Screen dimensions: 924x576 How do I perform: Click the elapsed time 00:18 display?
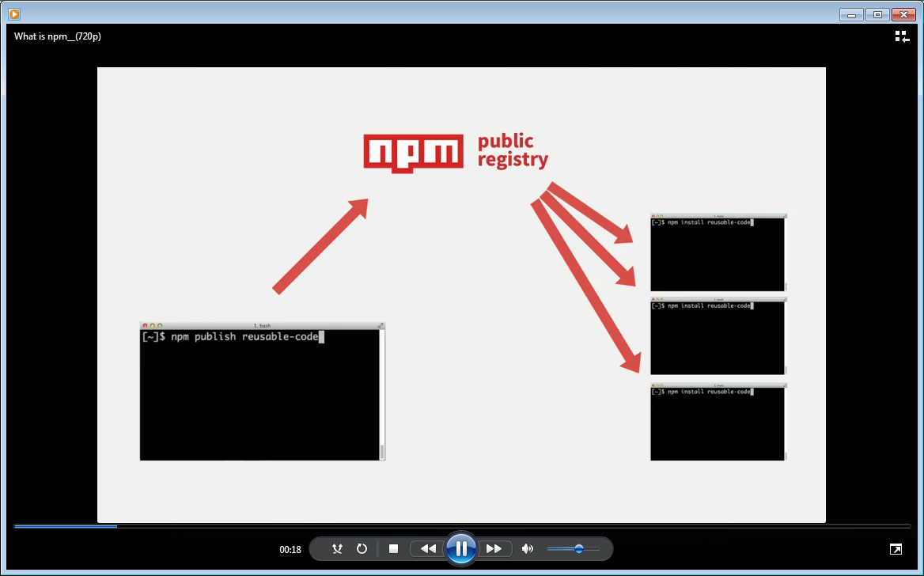tap(290, 549)
